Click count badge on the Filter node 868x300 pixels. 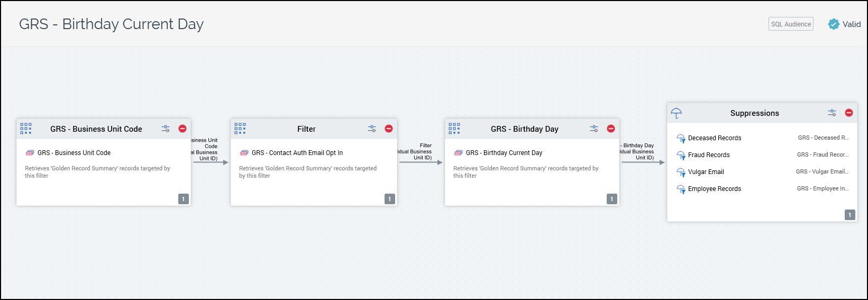[x=390, y=199]
